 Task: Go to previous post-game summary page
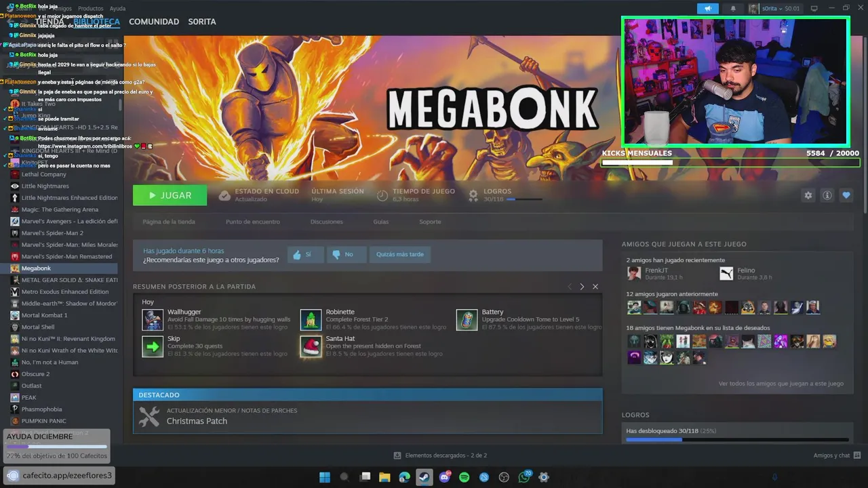[x=570, y=287]
